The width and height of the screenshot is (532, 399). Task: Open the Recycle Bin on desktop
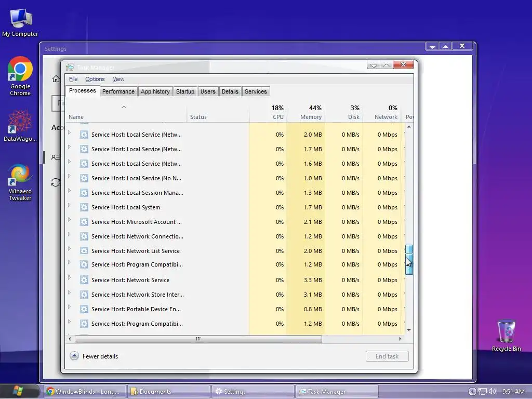coord(506,335)
